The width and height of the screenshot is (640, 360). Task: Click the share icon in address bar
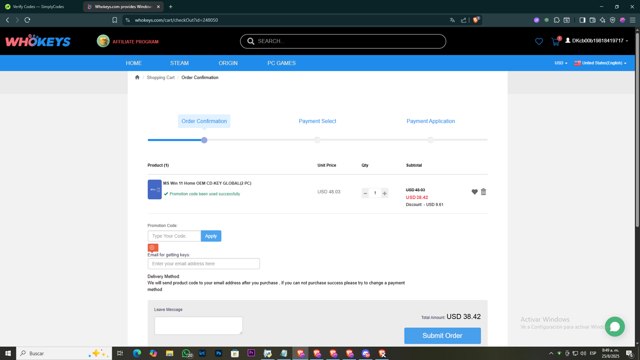pyautogui.click(x=464, y=20)
